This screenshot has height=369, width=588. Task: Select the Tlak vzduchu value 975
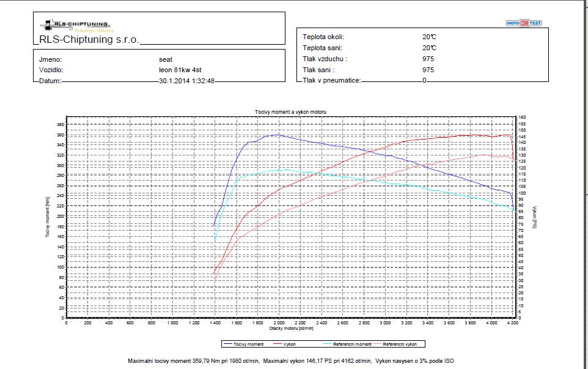tap(428, 59)
